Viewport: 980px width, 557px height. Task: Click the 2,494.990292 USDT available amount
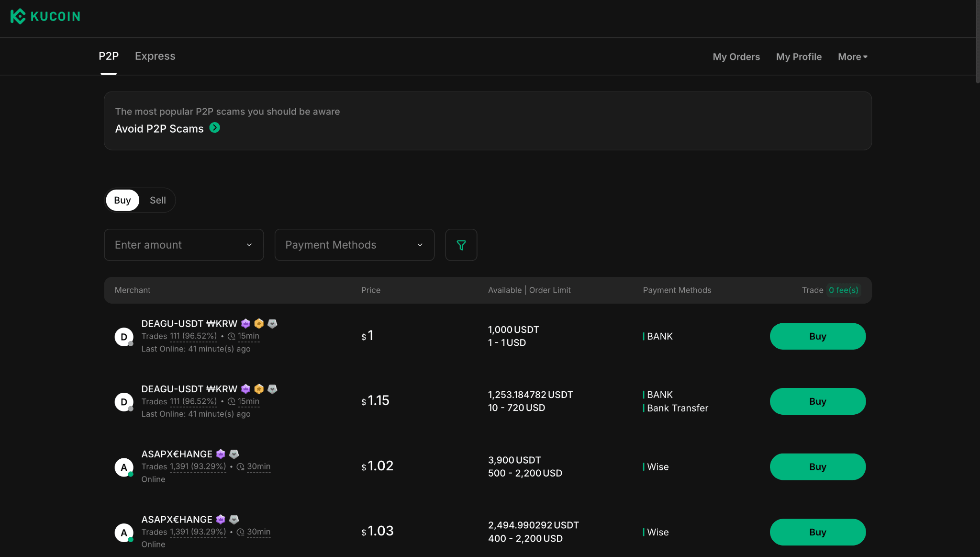point(533,525)
